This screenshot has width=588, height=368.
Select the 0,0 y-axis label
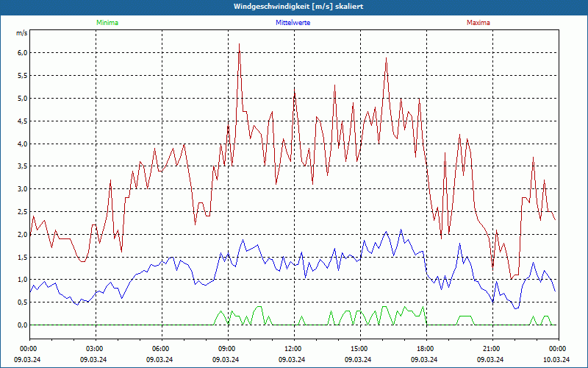[x=22, y=325]
